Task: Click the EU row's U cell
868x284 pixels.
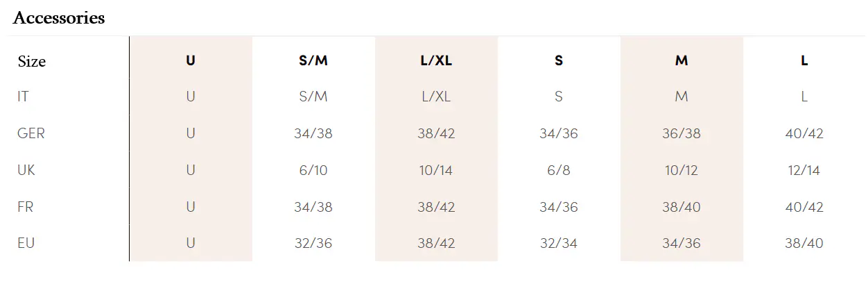Action: (191, 243)
